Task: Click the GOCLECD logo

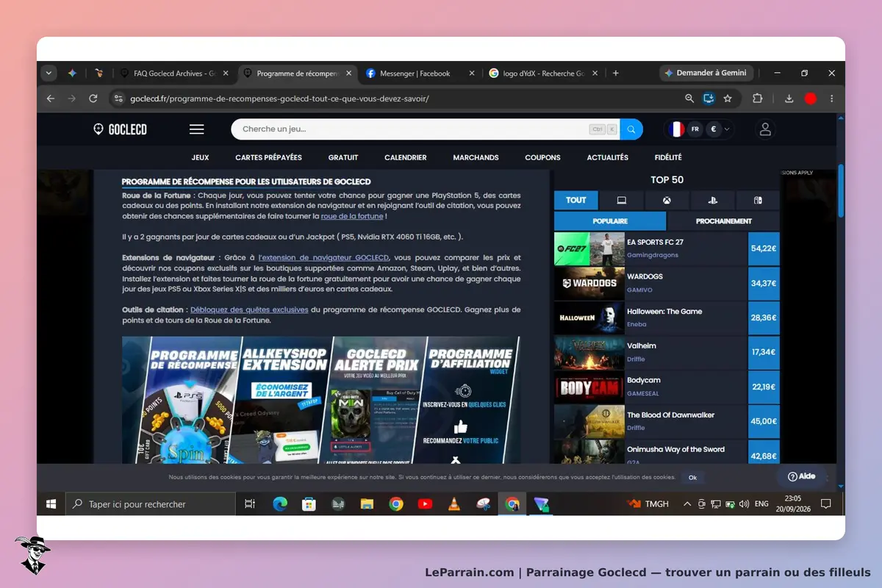Action: (x=121, y=129)
